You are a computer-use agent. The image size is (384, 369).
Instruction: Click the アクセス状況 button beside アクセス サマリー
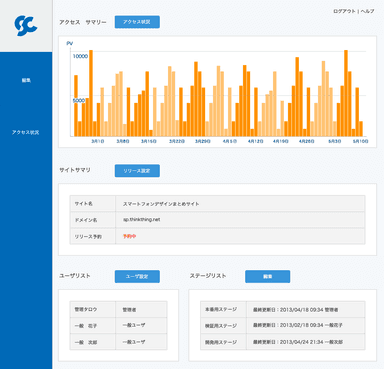[x=137, y=22]
